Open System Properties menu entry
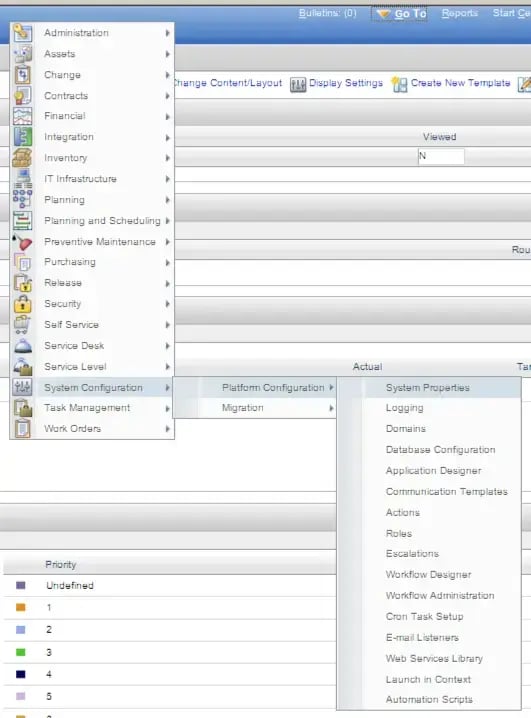531x718 pixels. 429,387
